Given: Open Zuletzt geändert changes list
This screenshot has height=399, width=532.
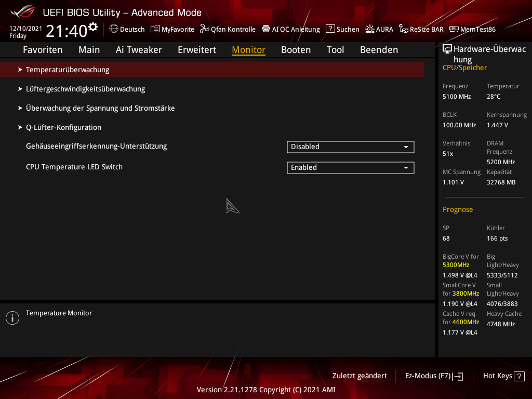Looking at the screenshot, I should click(359, 376).
